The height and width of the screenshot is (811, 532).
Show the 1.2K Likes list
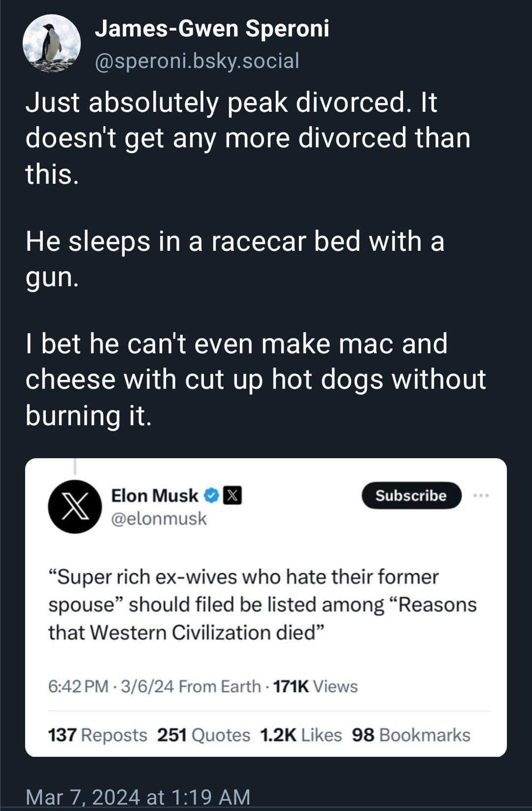click(x=300, y=735)
